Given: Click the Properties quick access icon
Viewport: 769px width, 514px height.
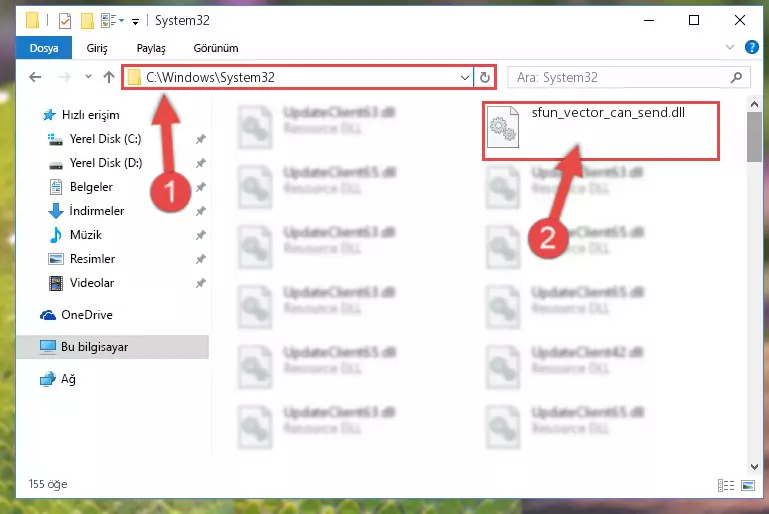Looking at the screenshot, I should pyautogui.click(x=65, y=21).
